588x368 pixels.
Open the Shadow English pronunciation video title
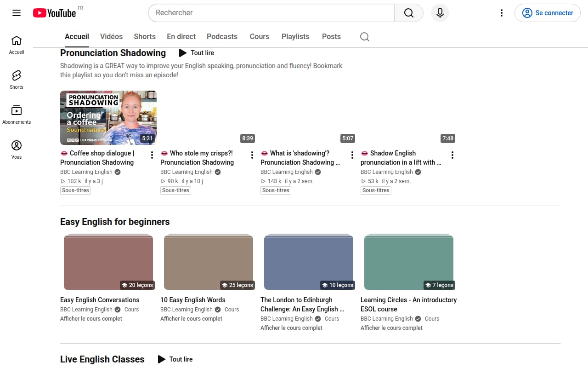(401, 158)
